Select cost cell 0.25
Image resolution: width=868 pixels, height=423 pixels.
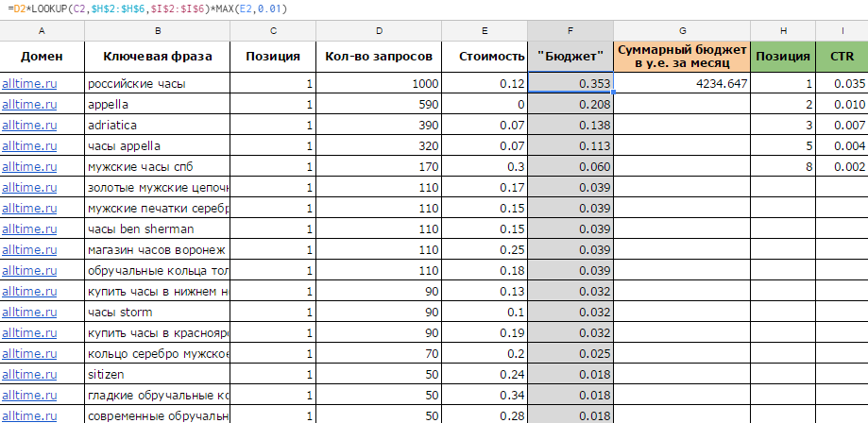(485, 249)
